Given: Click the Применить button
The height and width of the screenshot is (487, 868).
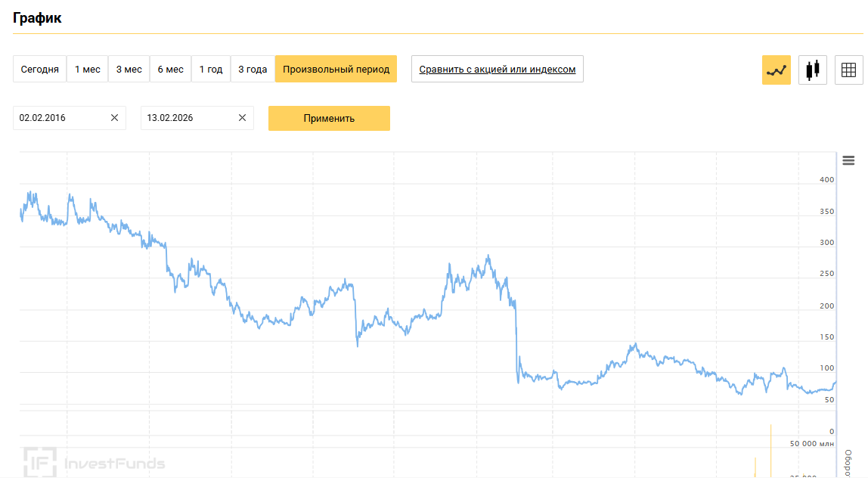Looking at the screenshot, I should click(x=329, y=119).
